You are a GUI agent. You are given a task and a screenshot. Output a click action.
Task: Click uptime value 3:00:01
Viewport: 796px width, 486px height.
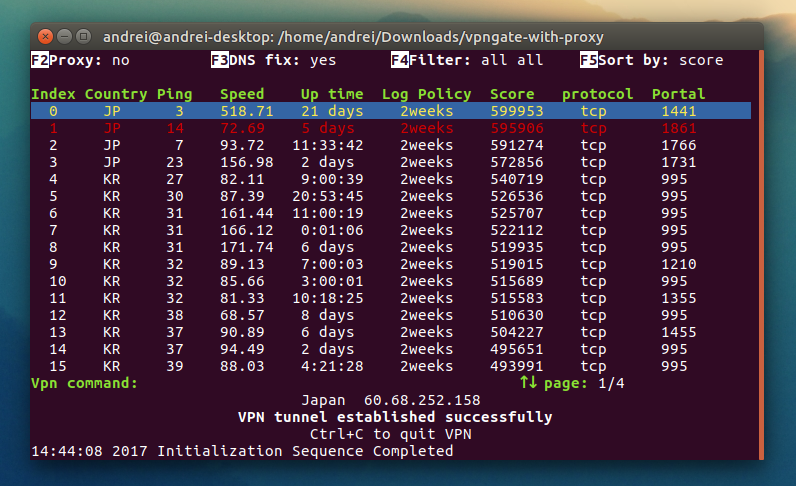pos(332,281)
